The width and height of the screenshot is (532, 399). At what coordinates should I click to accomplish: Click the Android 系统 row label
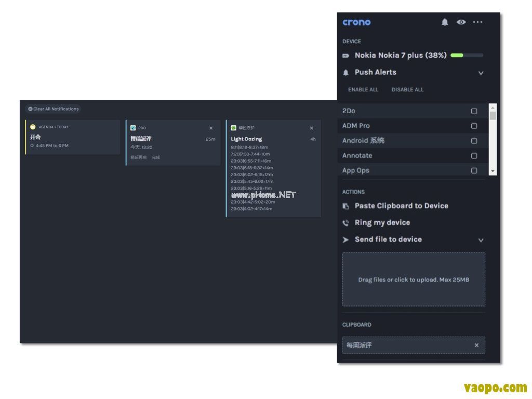click(363, 141)
